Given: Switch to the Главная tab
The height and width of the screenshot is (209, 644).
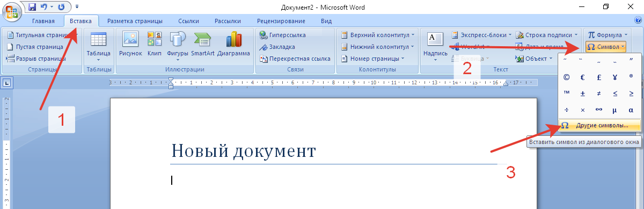Looking at the screenshot, I should tap(43, 21).
